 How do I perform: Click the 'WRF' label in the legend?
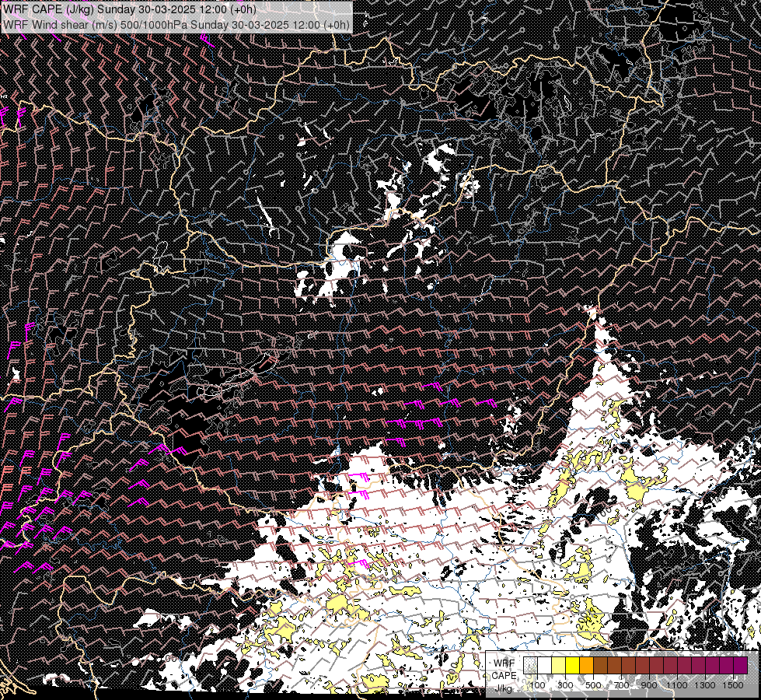click(x=504, y=663)
